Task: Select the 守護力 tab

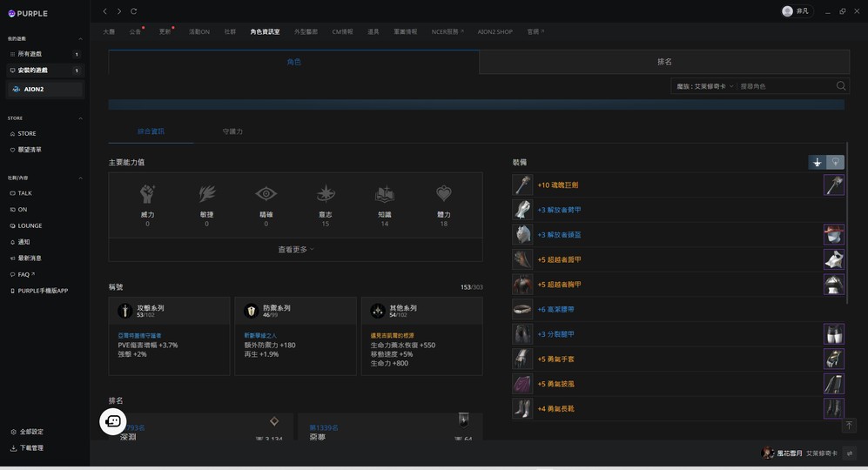Action: tap(232, 131)
